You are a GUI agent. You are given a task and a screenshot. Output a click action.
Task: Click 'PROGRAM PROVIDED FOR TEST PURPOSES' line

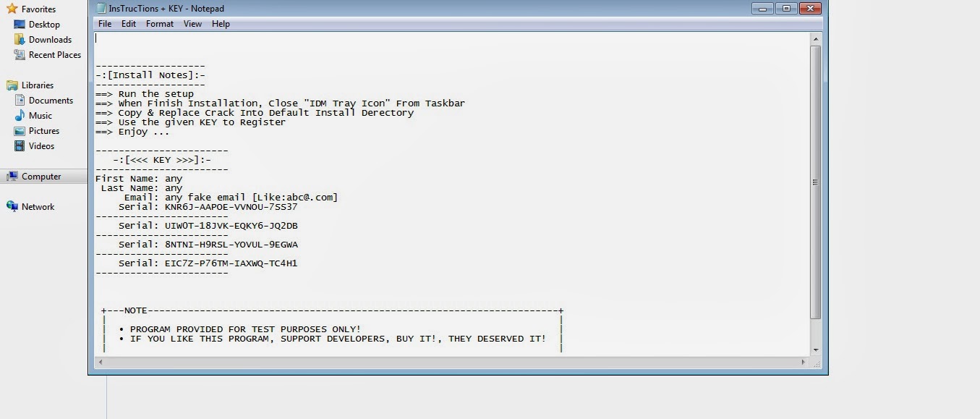coord(240,329)
